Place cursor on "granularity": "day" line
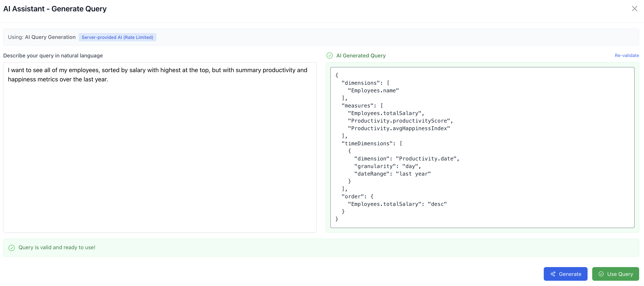The height and width of the screenshot is (286, 644). click(x=387, y=166)
